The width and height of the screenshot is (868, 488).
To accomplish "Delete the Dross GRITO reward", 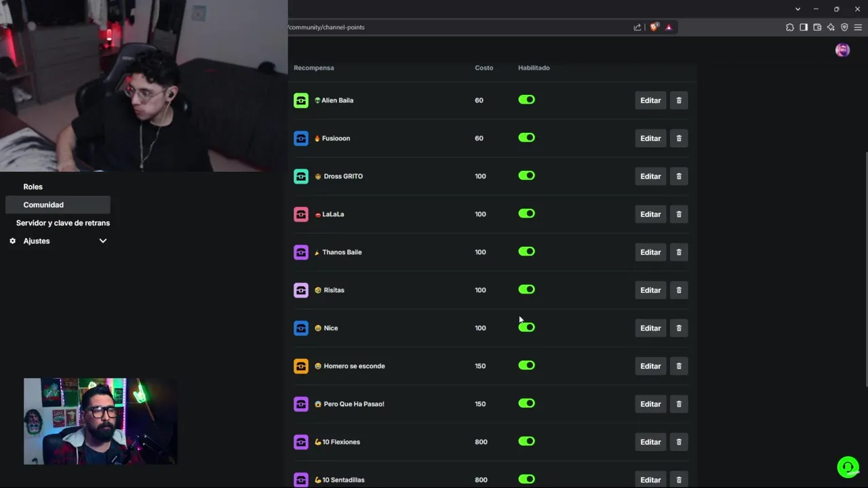I will [x=679, y=176].
